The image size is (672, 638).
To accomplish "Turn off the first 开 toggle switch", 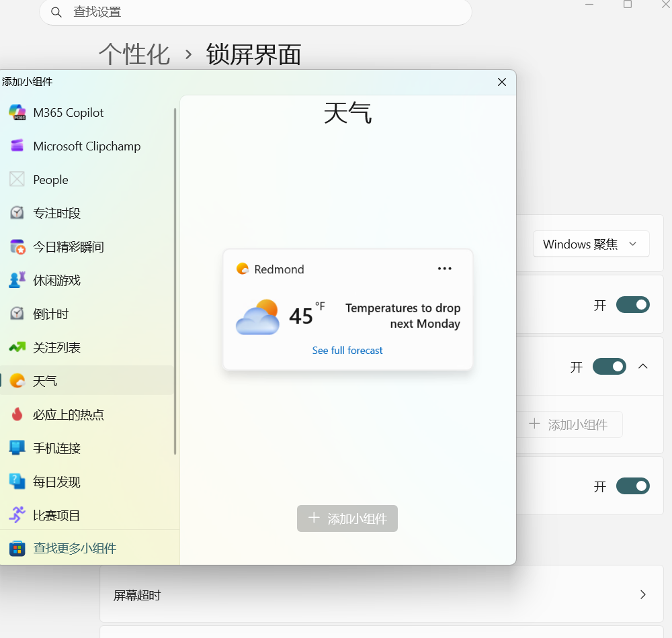I will point(632,305).
